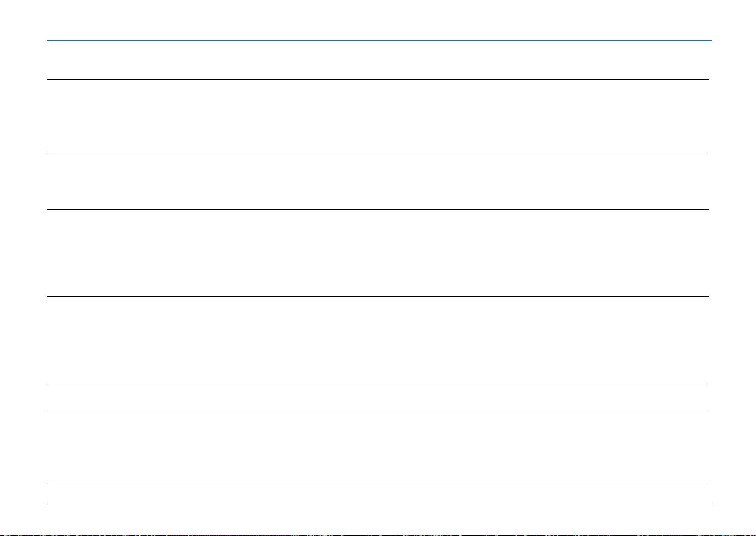
Task: Click the fifth black horizontal divider line
Action: (378, 383)
